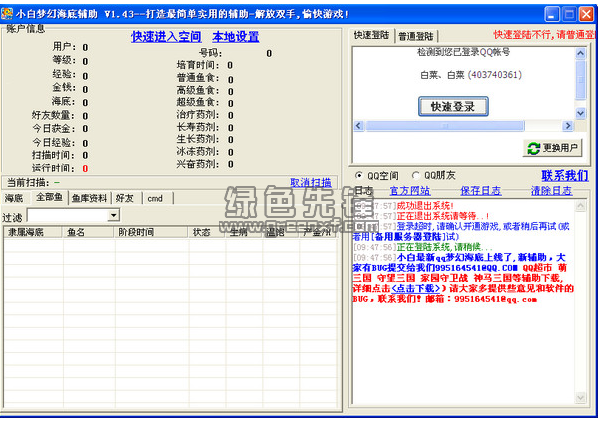Open the 联系我们 link
This screenshot has height=423, width=598.
tap(564, 176)
